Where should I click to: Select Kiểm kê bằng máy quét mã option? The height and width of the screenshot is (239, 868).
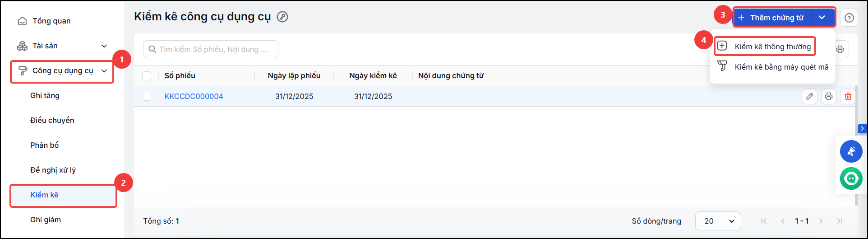tap(773, 67)
